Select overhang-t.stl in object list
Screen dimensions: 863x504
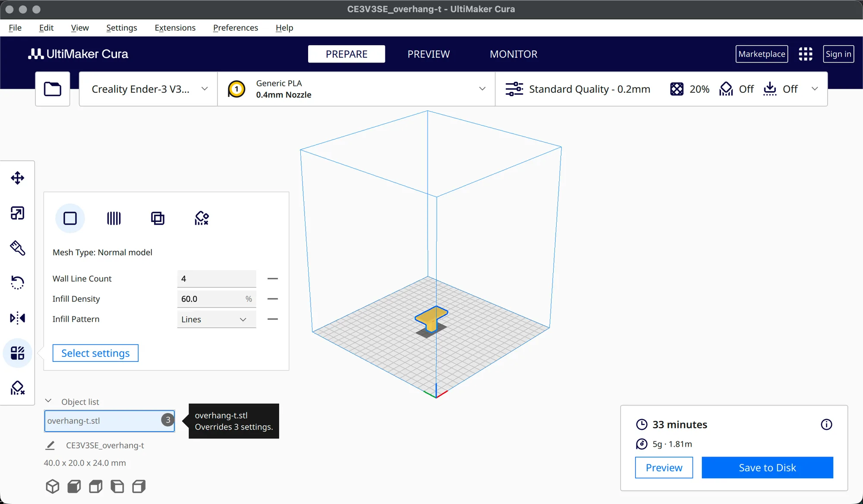pos(110,421)
